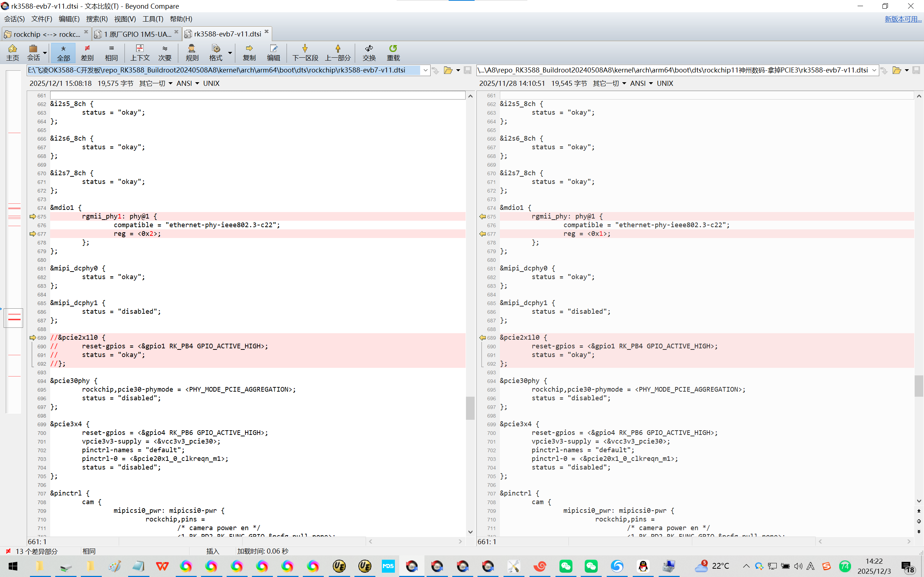Toggle Show All (全部) filter
Screen dimensions: 924x577
[63, 52]
